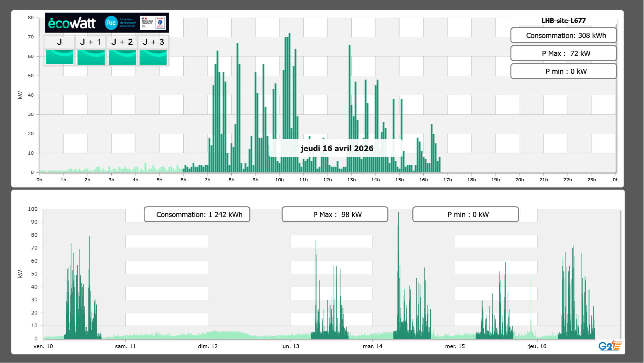Screen dimensions: 644x363
Task: Click the green signal icon under J
Action: (x=60, y=57)
